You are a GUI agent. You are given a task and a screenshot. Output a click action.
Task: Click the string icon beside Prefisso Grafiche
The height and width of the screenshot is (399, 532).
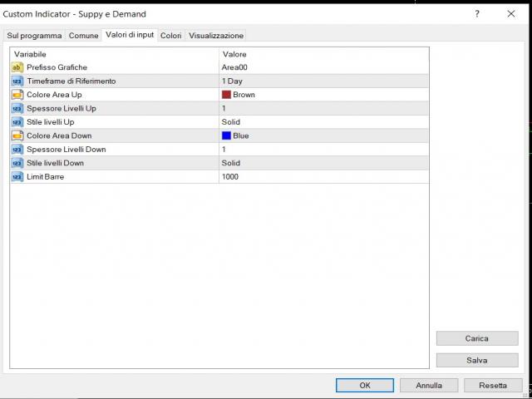point(17,67)
